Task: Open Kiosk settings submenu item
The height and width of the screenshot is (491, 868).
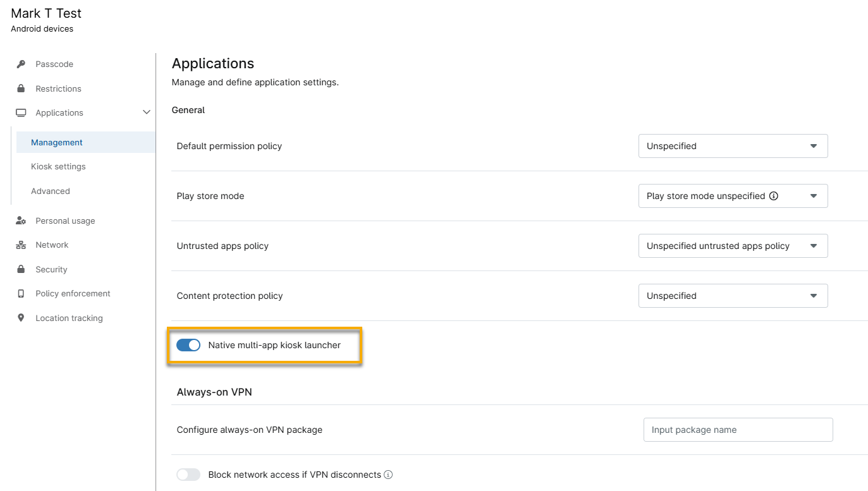Action: [58, 167]
